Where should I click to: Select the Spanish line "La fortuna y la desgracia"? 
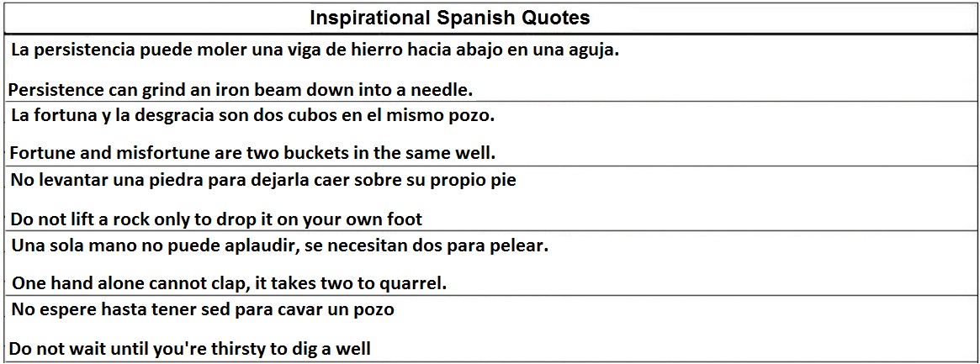pyautogui.click(x=252, y=115)
